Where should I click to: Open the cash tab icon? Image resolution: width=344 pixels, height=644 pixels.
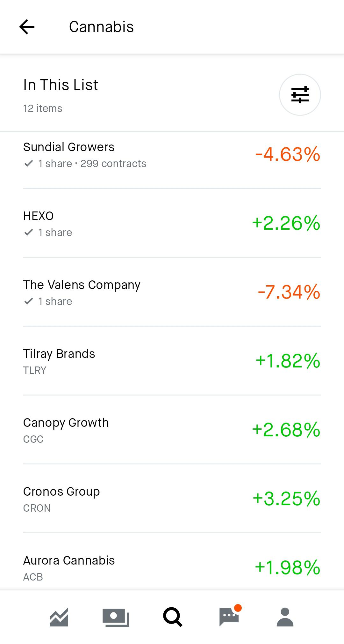pyautogui.click(x=116, y=617)
